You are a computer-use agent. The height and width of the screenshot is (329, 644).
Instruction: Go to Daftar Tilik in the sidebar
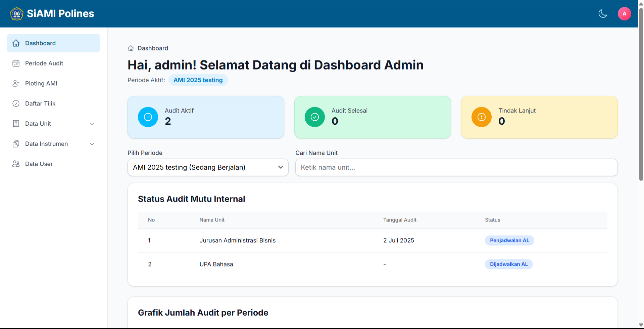point(40,104)
